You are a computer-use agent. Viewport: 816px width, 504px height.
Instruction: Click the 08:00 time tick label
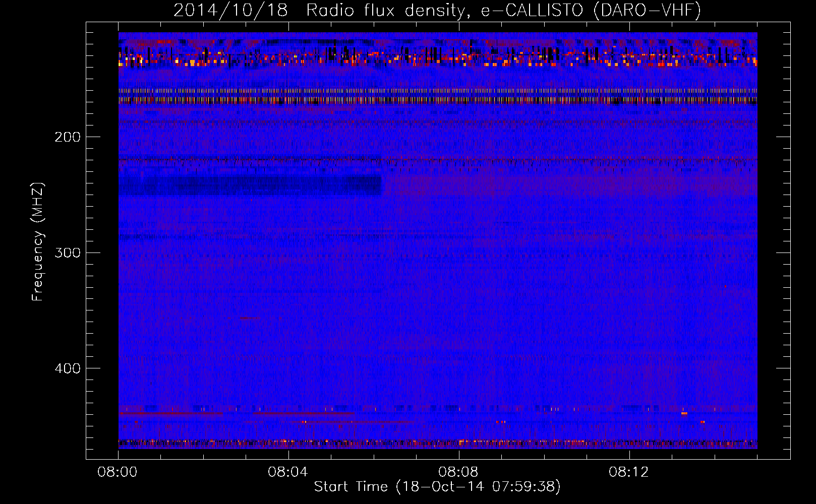coord(118,472)
